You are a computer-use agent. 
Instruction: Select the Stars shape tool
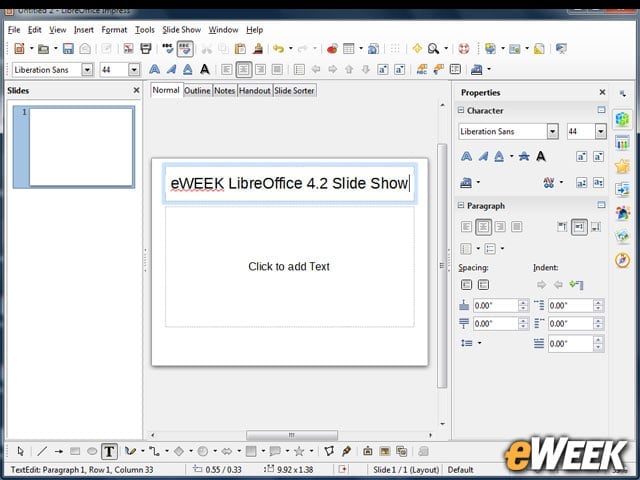299,451
